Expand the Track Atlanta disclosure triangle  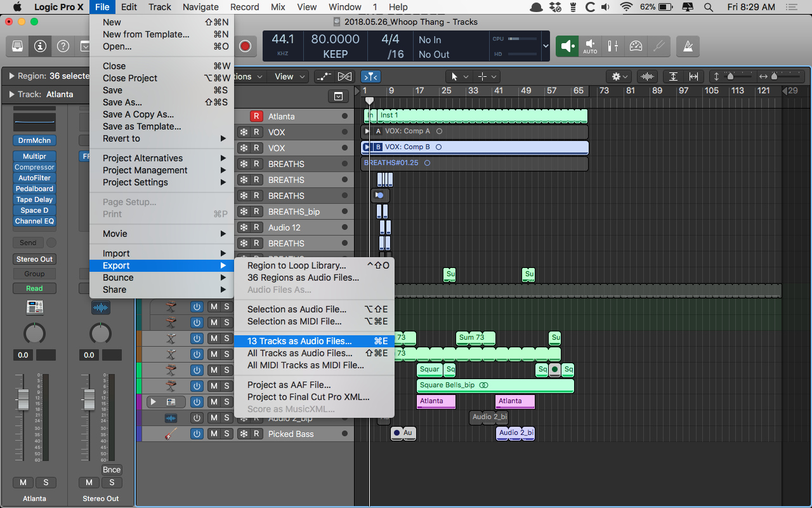pyautogui.click(x=11, y=94)
